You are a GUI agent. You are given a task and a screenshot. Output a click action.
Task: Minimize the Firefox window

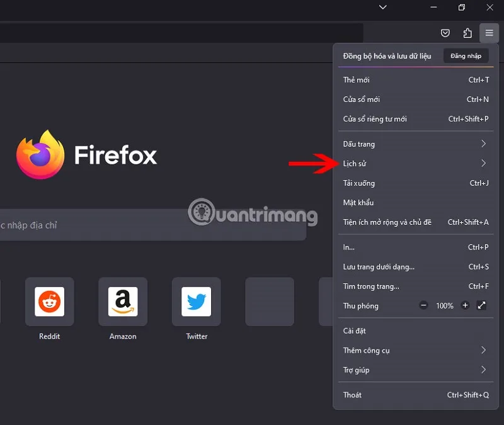[433, 8]
